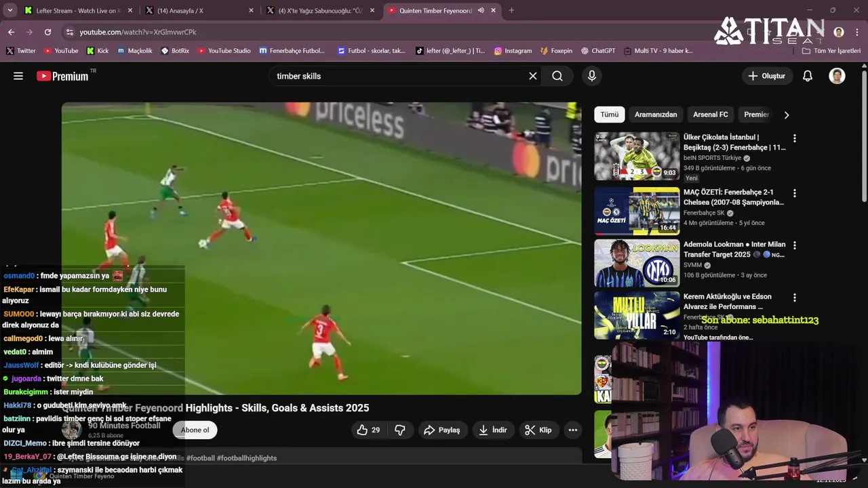Open notifications bell

808,76
